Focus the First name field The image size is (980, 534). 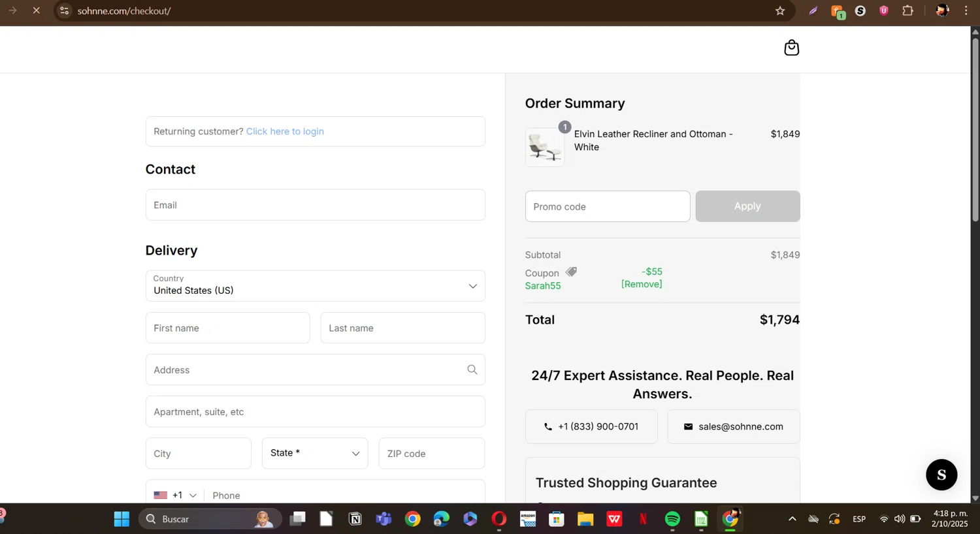click(227, 328)
